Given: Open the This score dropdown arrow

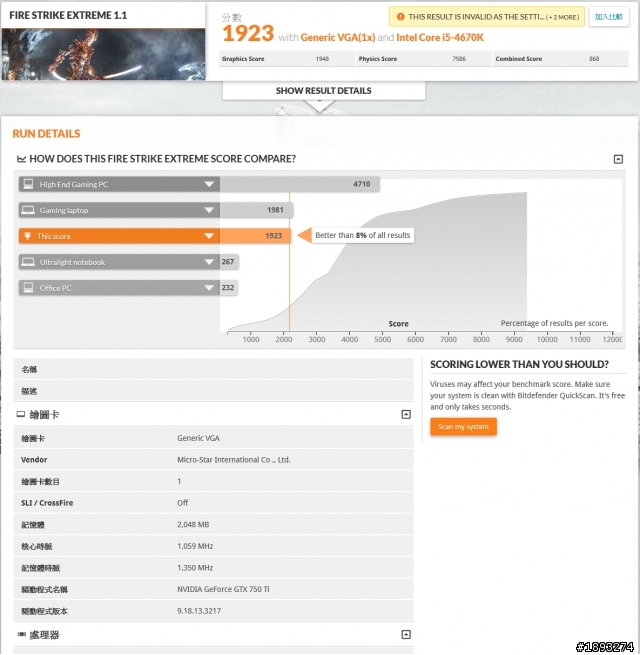Looking at the screenshot, I should (209, 236).
